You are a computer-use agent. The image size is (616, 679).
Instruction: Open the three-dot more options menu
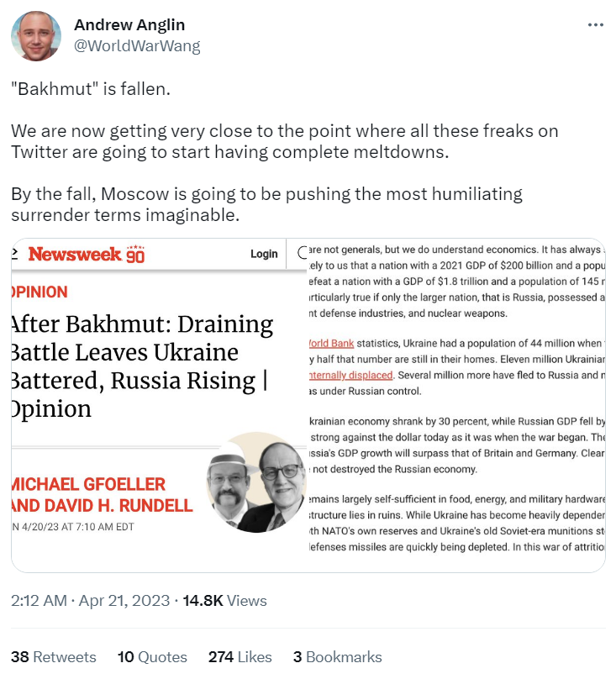[x=595, y=25]
